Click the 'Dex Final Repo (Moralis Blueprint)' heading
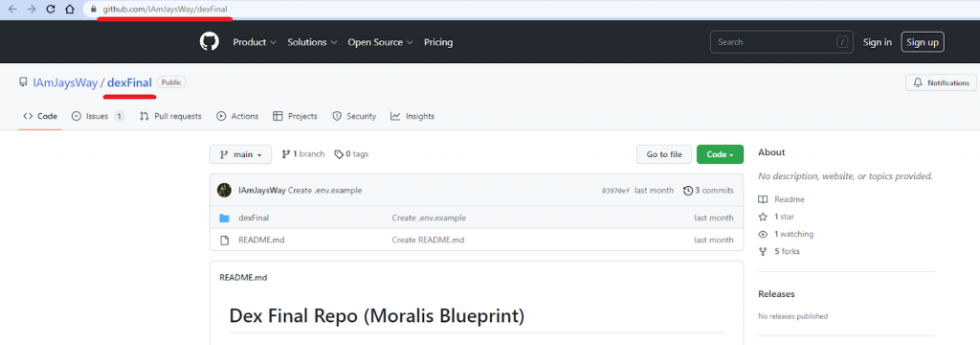 point(377,315)
